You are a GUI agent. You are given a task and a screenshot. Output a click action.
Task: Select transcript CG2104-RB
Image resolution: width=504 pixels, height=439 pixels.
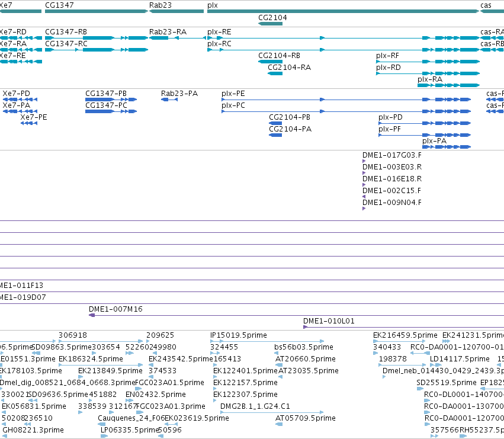tap(280, 56)
